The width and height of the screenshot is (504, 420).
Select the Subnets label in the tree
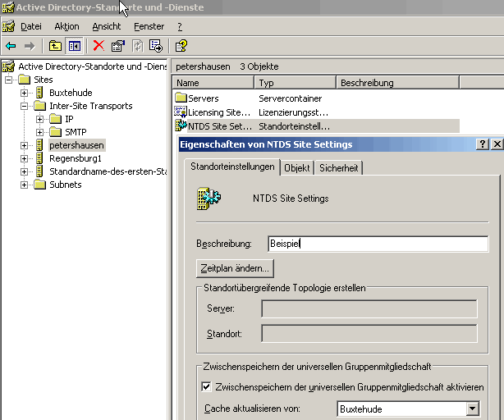pyautogui.click(x=66, y=185)
